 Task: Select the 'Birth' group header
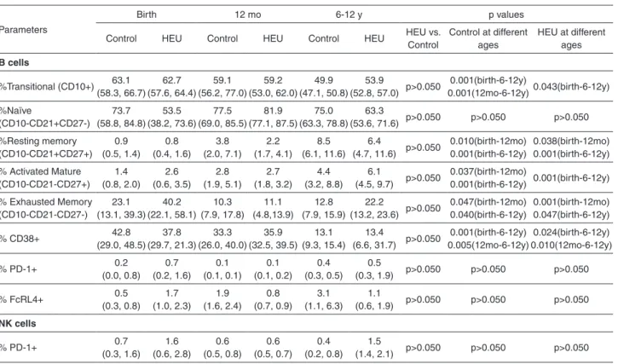click(x=147, y=14)
